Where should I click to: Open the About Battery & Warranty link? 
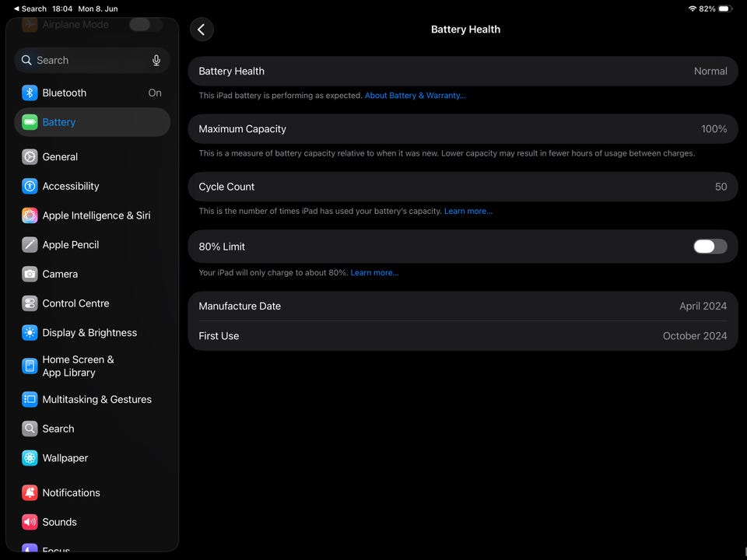(415, 96)
